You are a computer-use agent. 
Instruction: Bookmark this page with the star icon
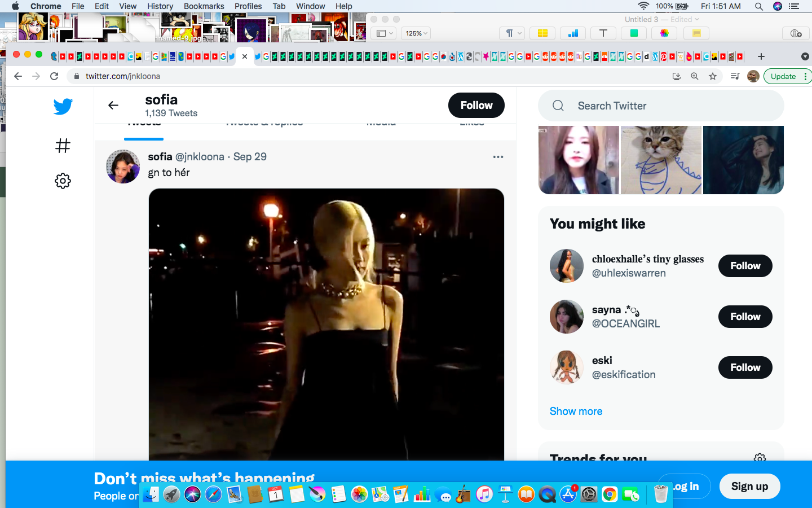pos(713,76)
